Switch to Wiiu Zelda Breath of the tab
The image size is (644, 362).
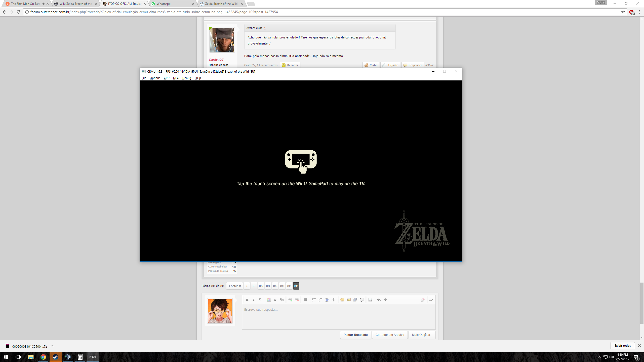point(75,4)
